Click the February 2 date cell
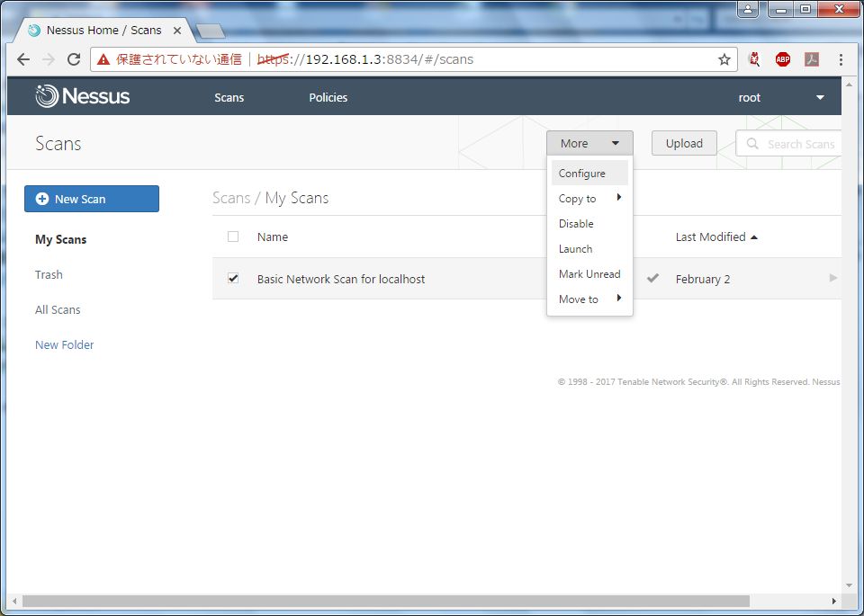Viewport: 864px width, 616px height. [x=703, y=279]
